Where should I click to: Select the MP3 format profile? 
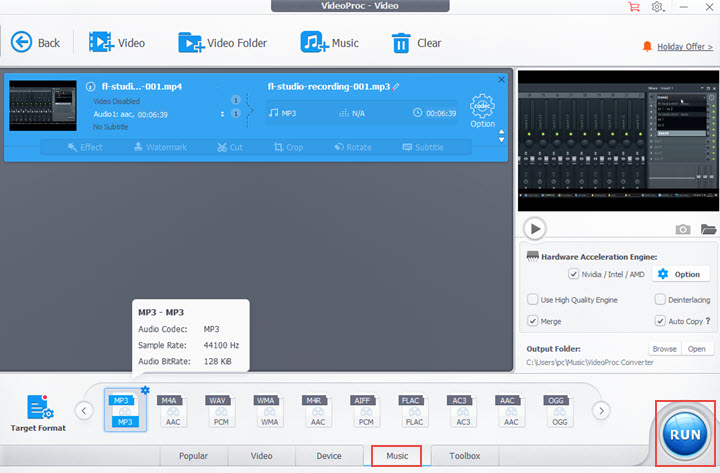click(125, 410)
